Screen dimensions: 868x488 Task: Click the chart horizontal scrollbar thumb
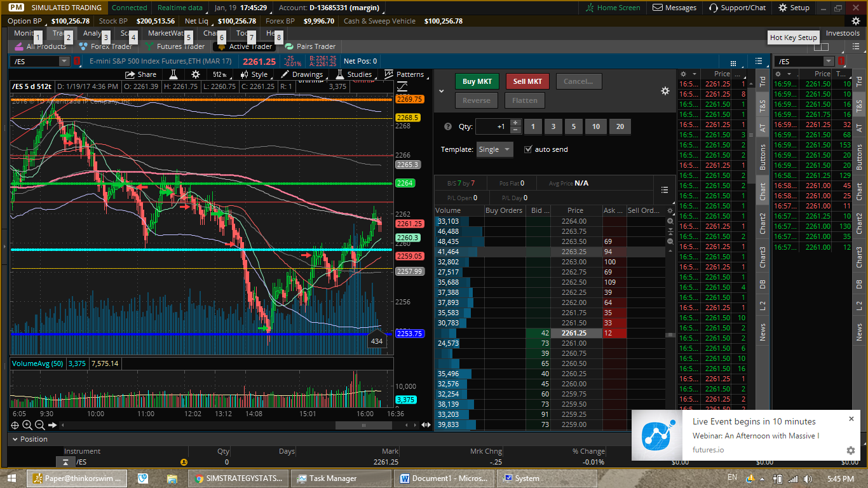tap(363, 425)
